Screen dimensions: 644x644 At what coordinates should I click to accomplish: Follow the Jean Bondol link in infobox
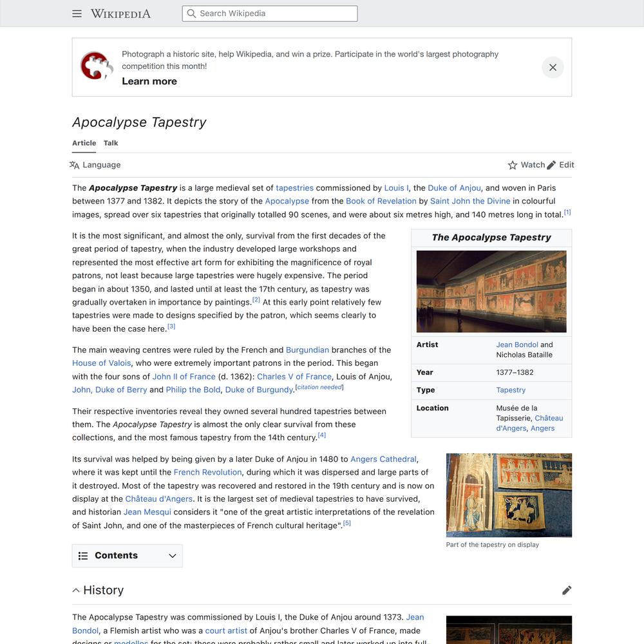click(516, 345)
